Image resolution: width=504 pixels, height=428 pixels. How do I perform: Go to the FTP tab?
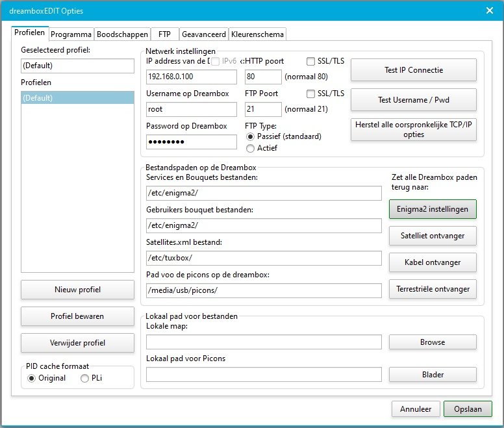tap(164, 34)
